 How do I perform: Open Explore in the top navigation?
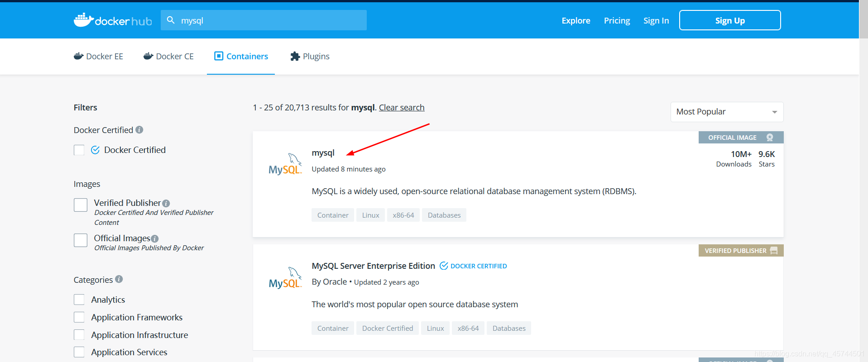pos(576,20)
